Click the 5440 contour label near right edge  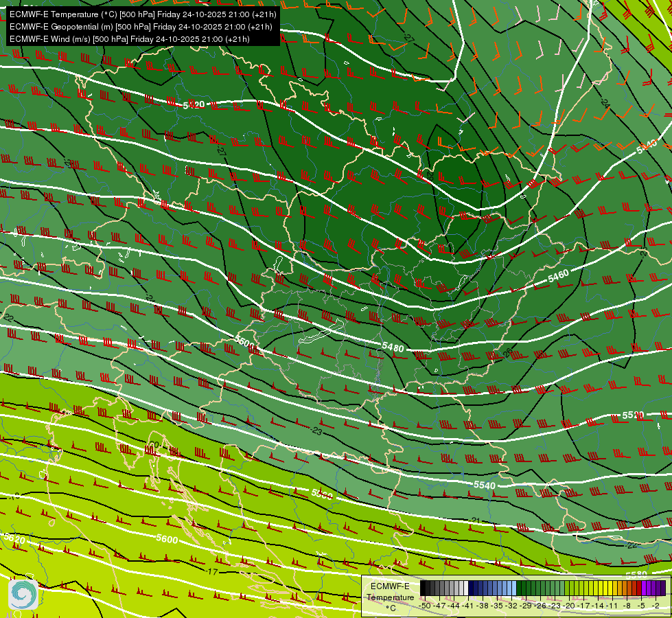647,147
